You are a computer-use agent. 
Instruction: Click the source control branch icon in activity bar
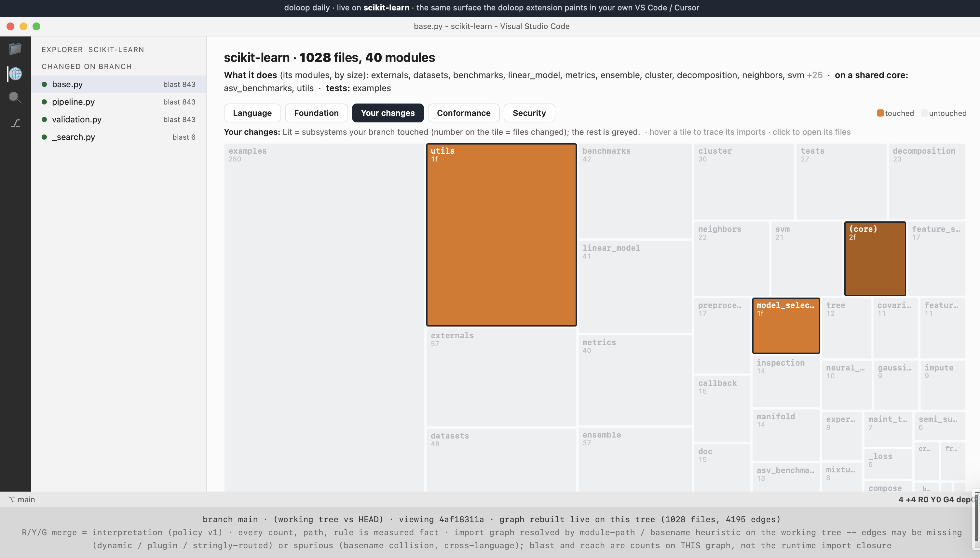(x=15, y=123)
